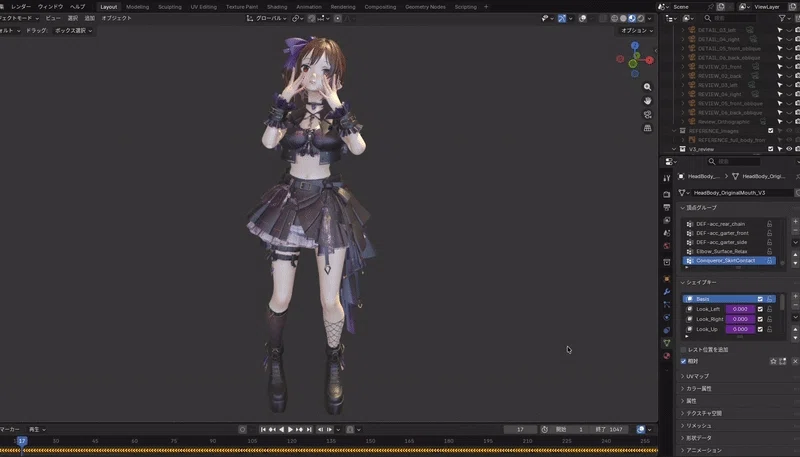Switch perspective/orthographic grid icon
Image resolution: width=800 pixels, height=457 pixels.
tap(647, 128)
